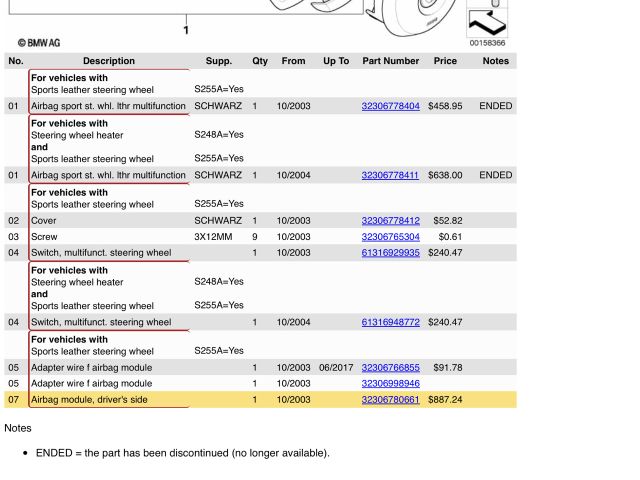Click the Price column header
The image size is (640, 480).
tap(445, 61)
